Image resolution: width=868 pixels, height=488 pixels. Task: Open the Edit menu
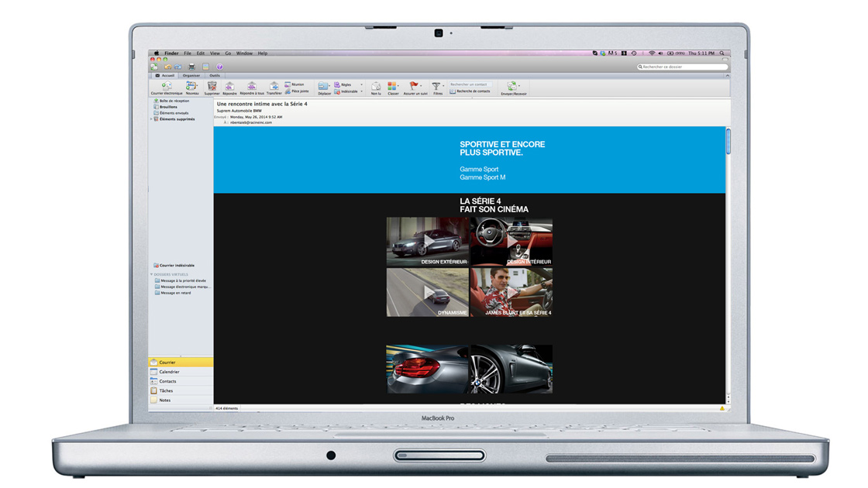(201, 53)
